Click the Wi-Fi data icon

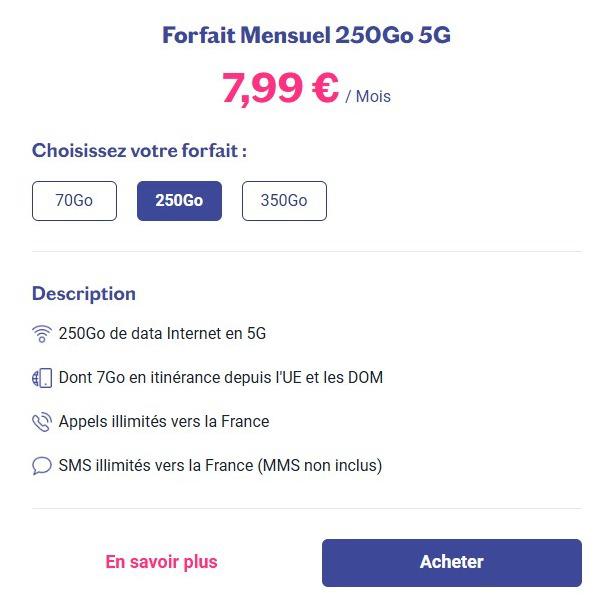tap(42, 334)
